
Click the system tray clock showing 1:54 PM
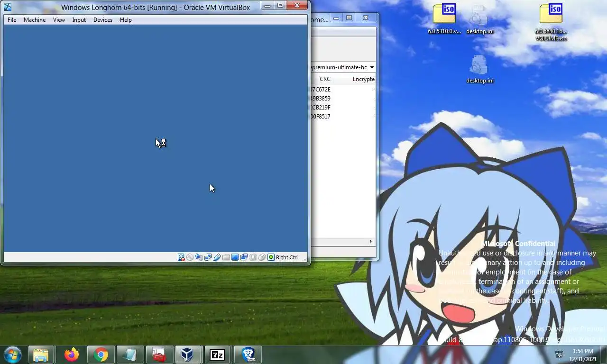tap(583, 355)
